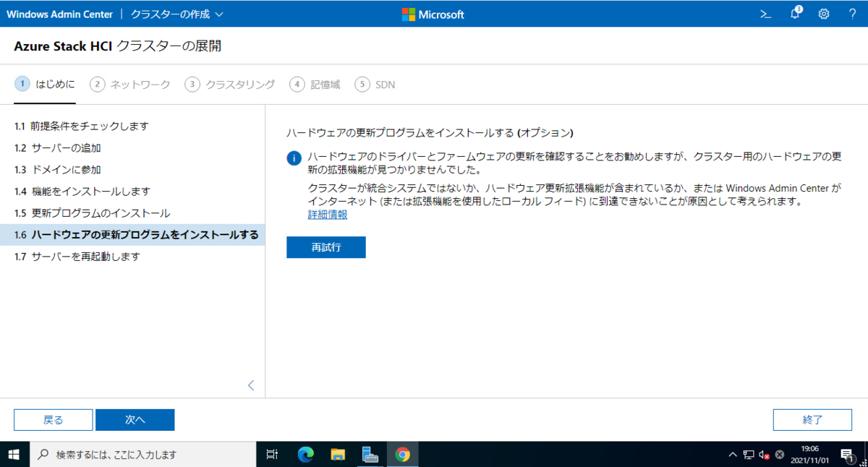Screen dimensions: 868x467
Task: Open the Windows Start menu
Action: (x=14, y=455)
